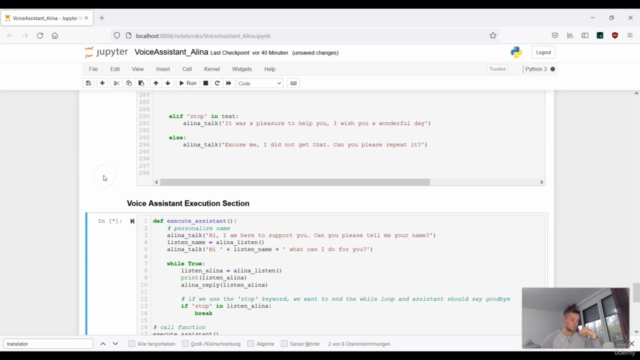
Task: Click the localhost address bar
Action: pos(304,36)
